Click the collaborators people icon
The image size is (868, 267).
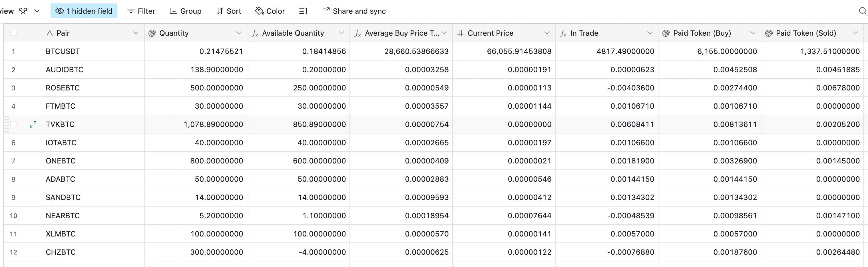[x=23, y=11]
